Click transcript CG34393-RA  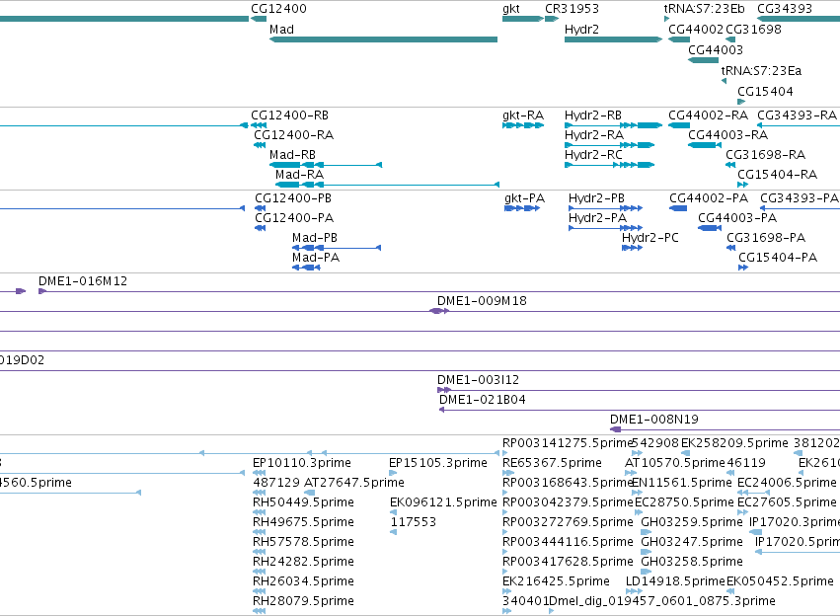pos(799,125)
